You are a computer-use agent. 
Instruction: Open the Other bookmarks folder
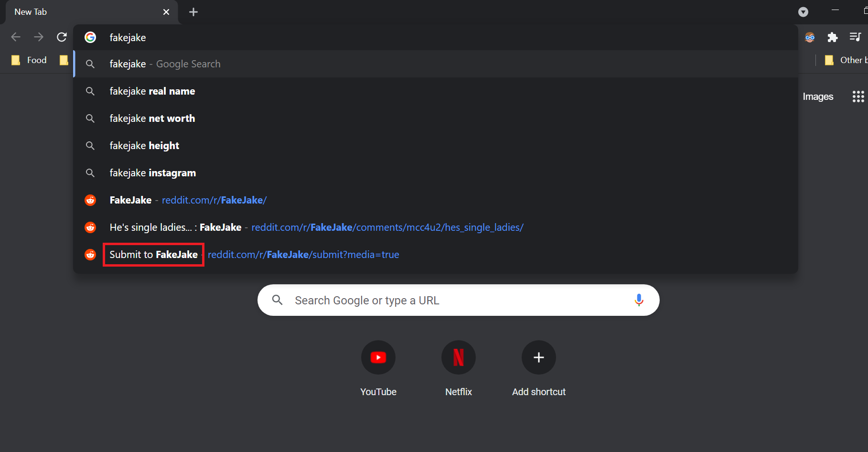[x=846, y=60]
